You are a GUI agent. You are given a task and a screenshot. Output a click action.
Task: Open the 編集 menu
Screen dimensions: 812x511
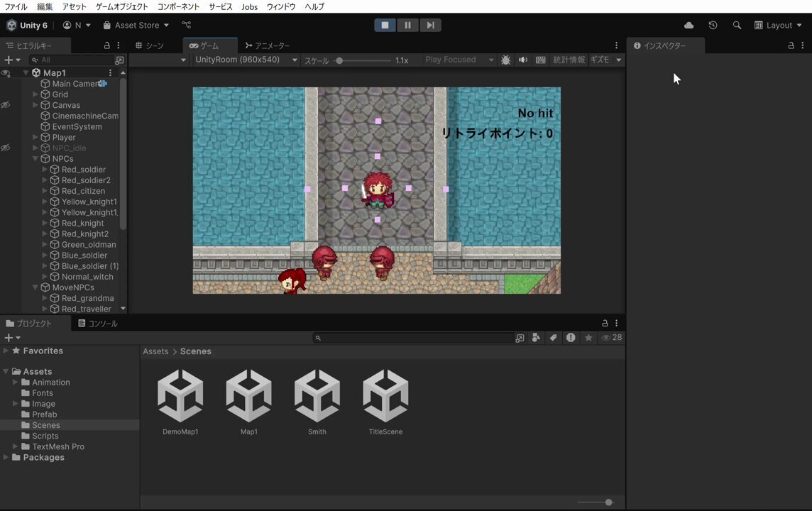pyautogui.click(x=45, y=6)
